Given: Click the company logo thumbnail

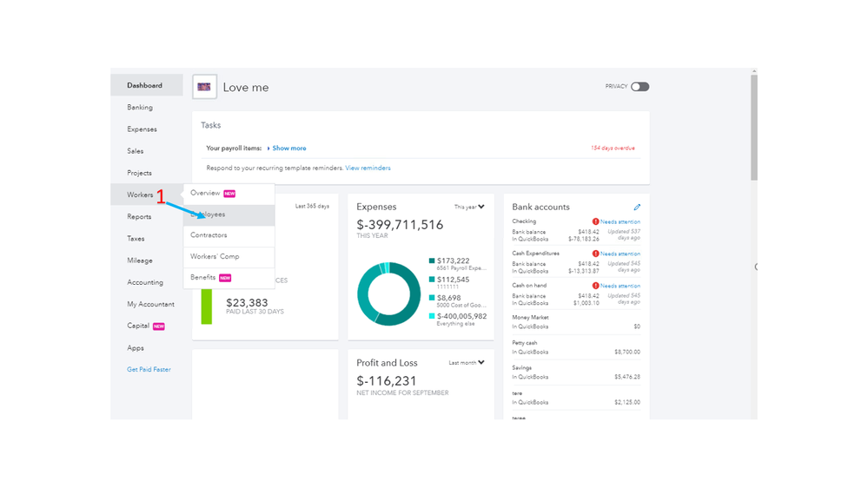Looking at the screenshot, I should (x=204, y=87).
